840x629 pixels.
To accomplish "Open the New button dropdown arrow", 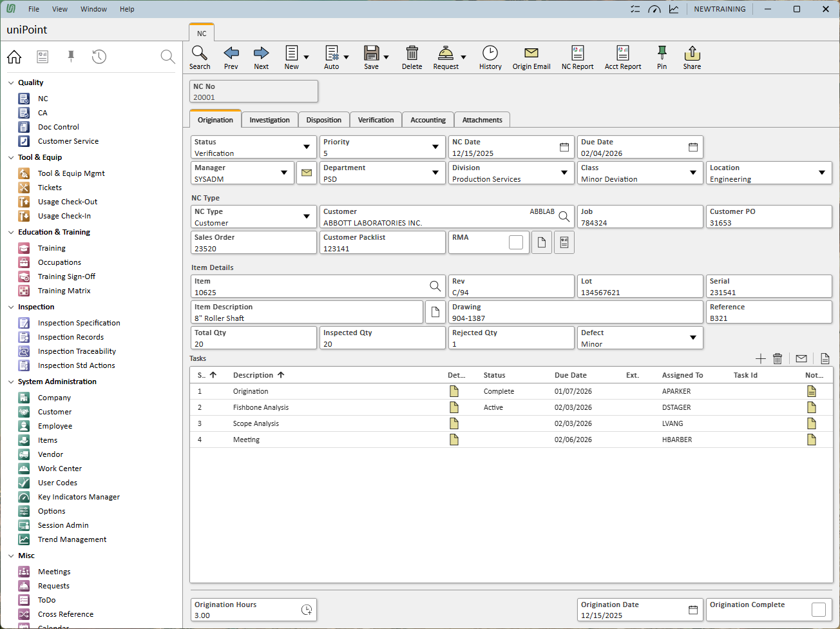I will 306,57.
